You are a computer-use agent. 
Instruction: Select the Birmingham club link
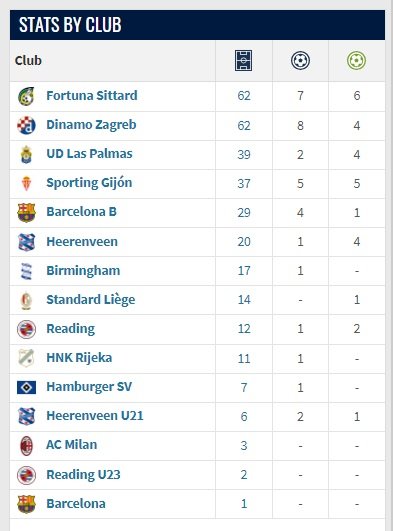pos(83,271)
